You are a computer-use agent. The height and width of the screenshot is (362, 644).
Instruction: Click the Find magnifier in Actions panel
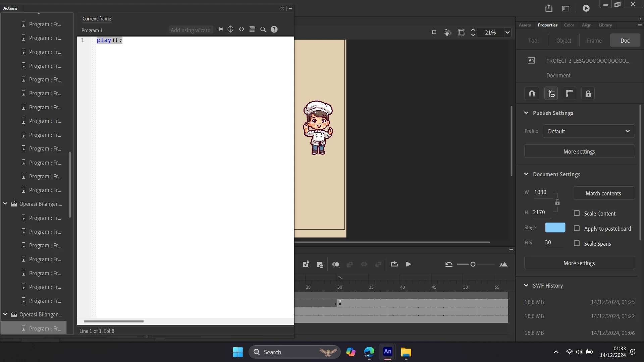[263, 29]
